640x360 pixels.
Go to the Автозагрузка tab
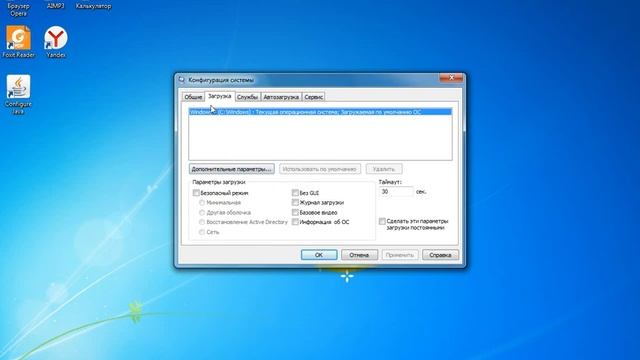(281, 97)
